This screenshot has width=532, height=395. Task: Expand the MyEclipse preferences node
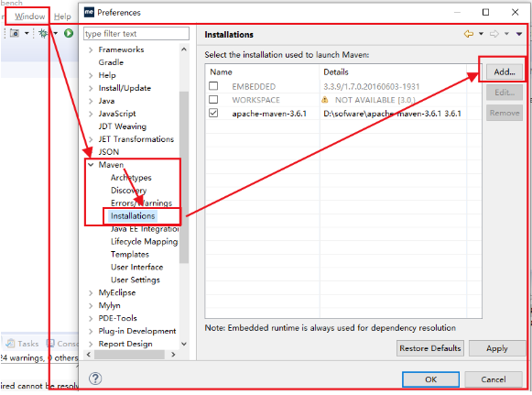tap(91, 292)
